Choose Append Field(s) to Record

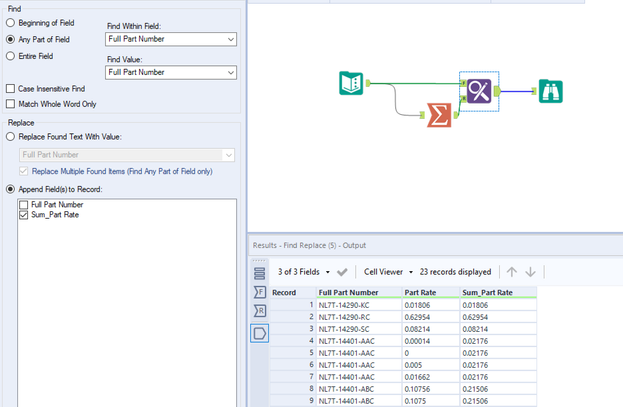tap(11, 189)
